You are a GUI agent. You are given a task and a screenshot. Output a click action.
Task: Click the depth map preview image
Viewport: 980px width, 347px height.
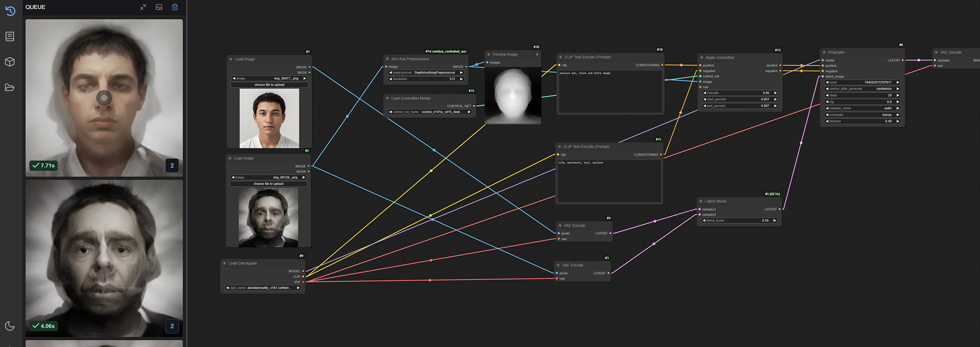pos(513,96)
